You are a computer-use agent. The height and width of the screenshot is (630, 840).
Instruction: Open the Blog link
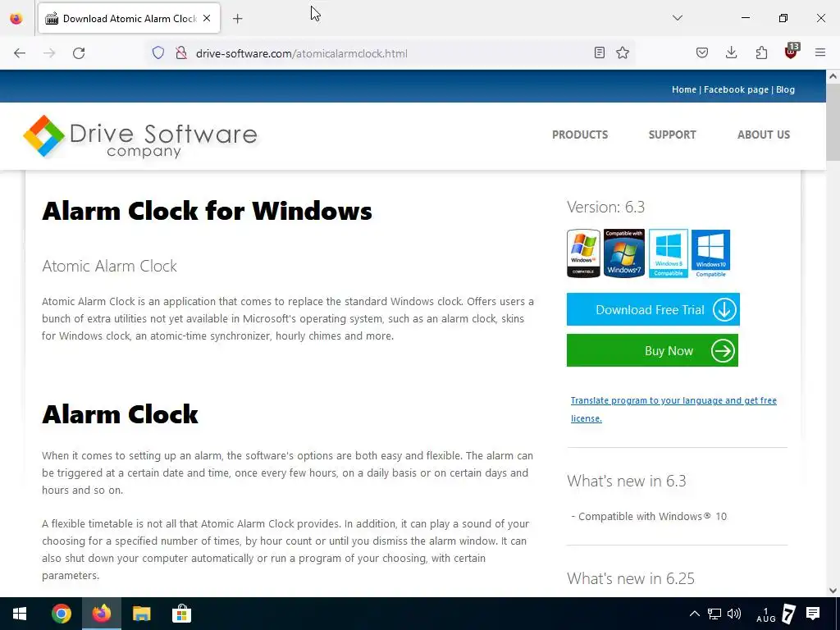click(785, 89)
